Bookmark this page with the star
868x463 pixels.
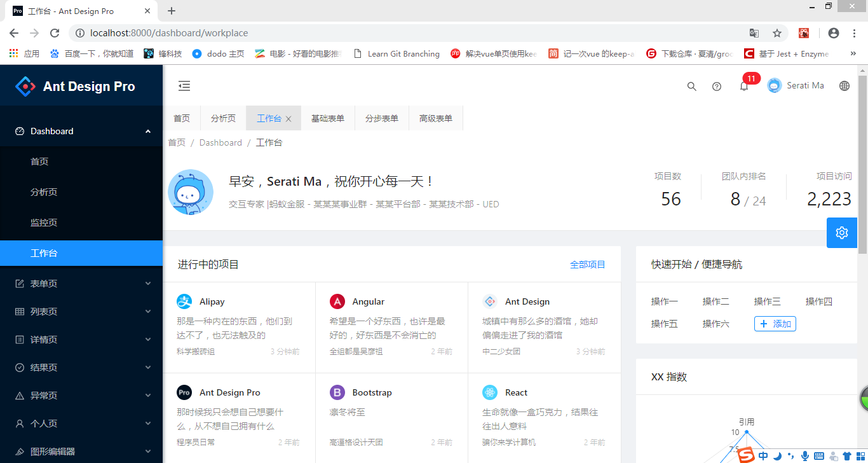tap(776, 33)
